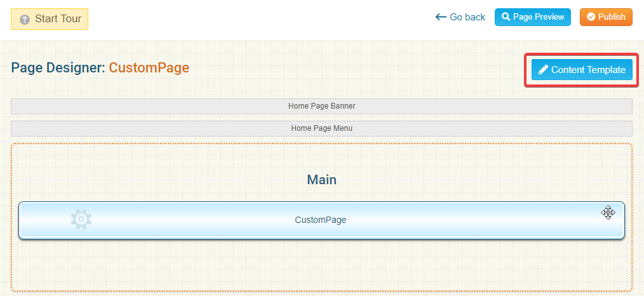Click the magnifier icon in Page Preview

coord(506,17)
